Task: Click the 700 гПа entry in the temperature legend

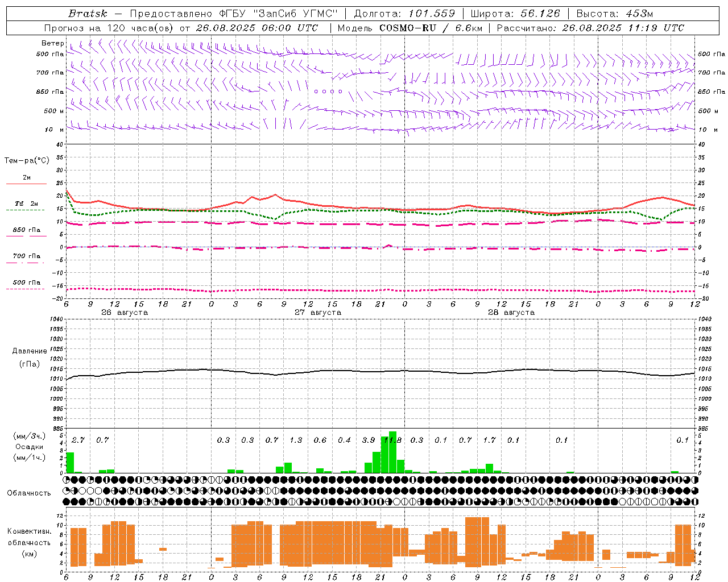Action: [x=27, y=256]
